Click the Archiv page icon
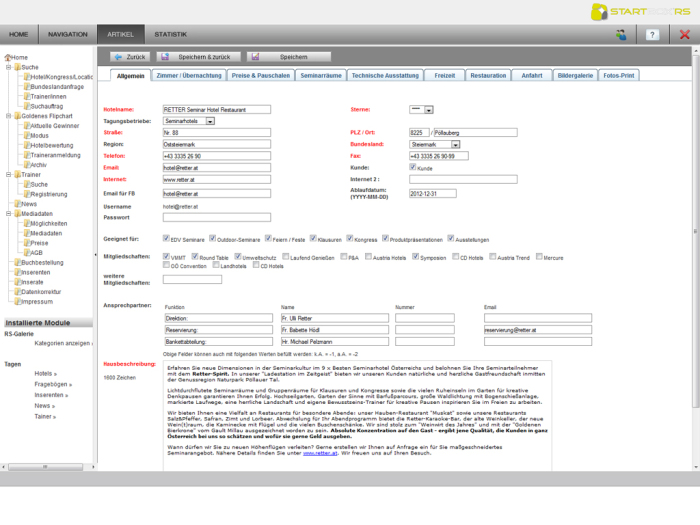Screen dimensions: 700x525 point(27,165)
